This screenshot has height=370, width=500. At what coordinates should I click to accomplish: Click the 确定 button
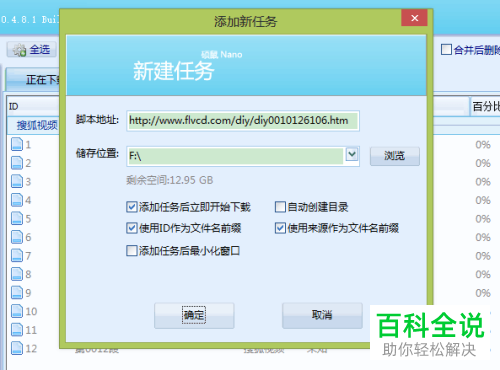(194, 315)
